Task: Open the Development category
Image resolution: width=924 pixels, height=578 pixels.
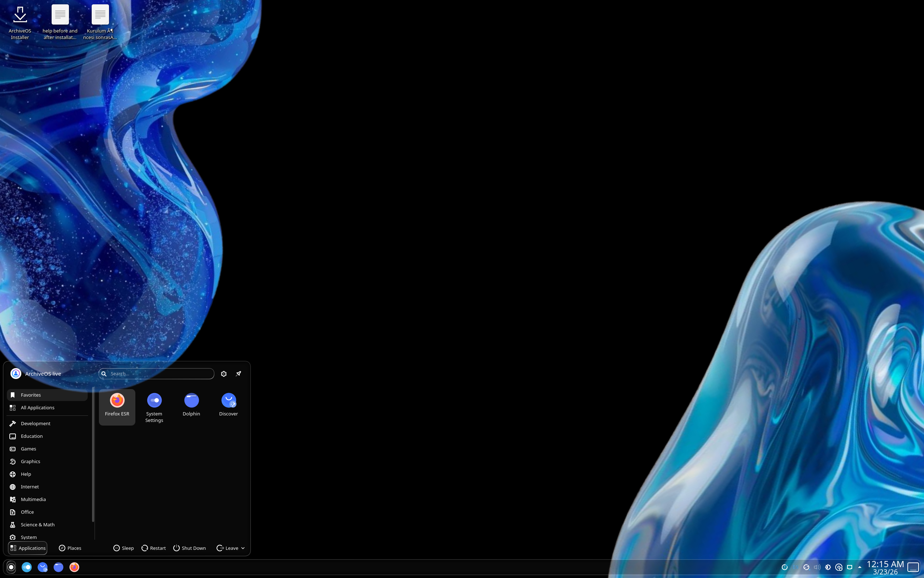Action: 47,423
